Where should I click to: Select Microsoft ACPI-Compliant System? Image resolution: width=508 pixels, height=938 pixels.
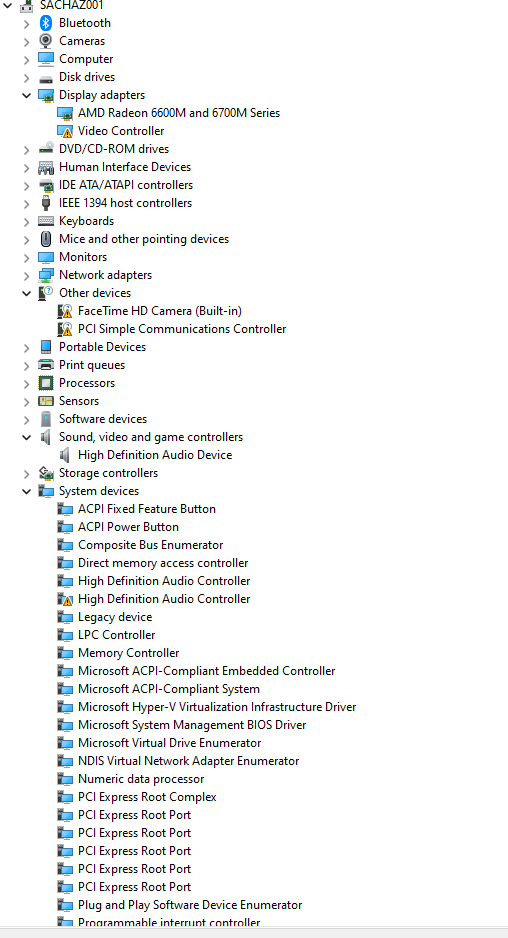[x=169, y=689]
